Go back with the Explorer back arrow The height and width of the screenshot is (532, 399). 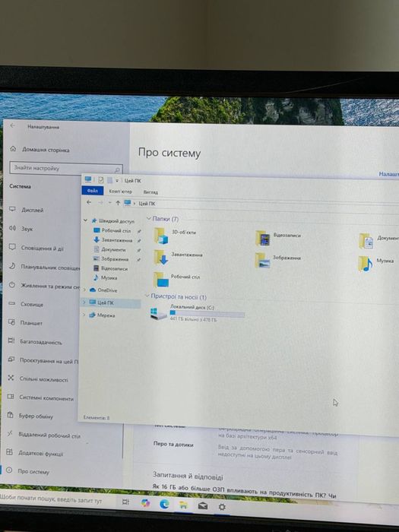coord(89,202)
